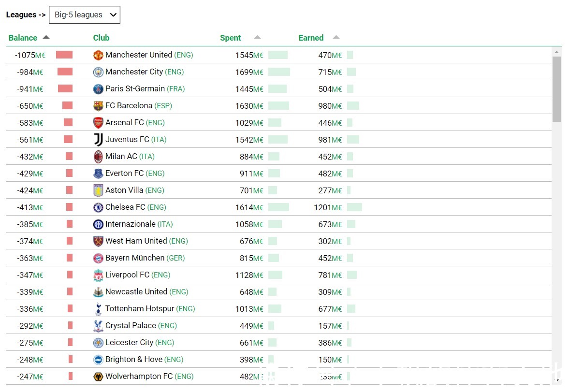Click the Manchester United crest icon
This screenshot has width=569, height=392.
click(x=98, y=55)
